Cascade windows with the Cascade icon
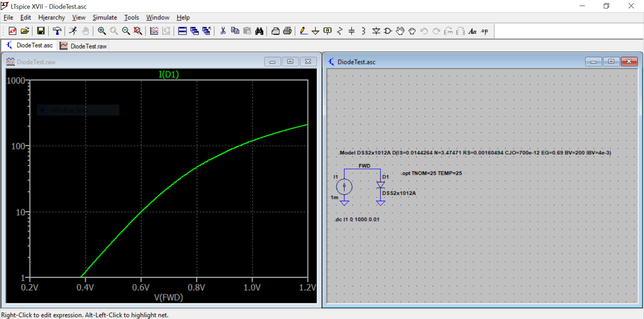 tap(194, 31)
